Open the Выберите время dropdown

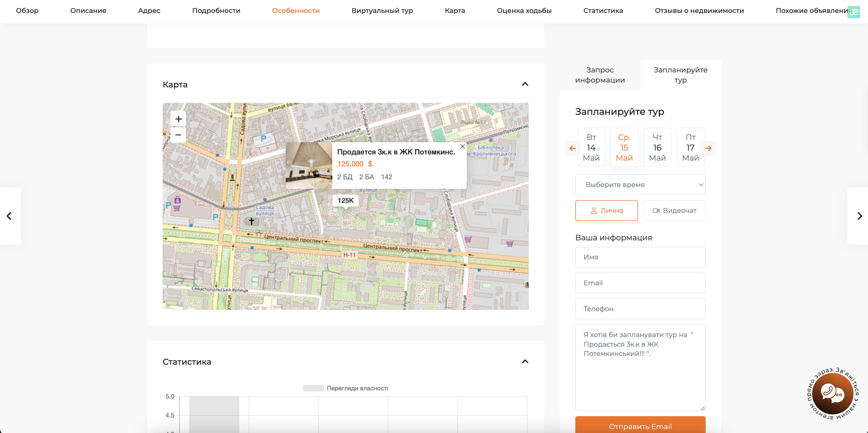[x=640, y=185]
